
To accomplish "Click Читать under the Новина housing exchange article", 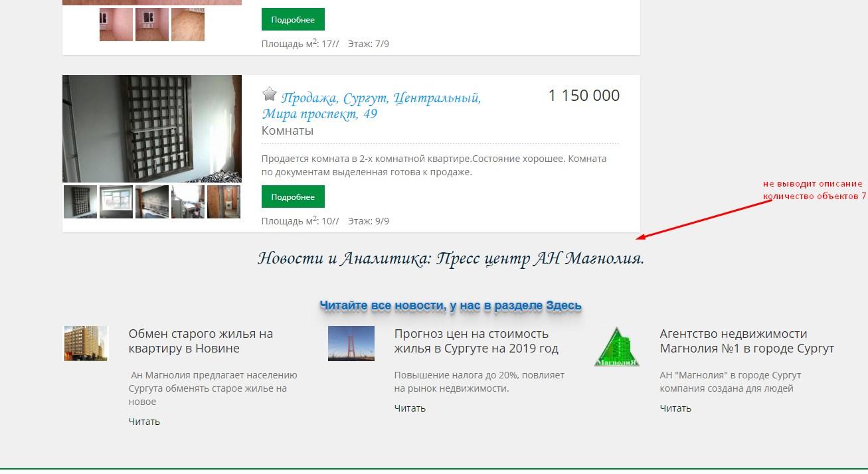I will click(144, 422).
